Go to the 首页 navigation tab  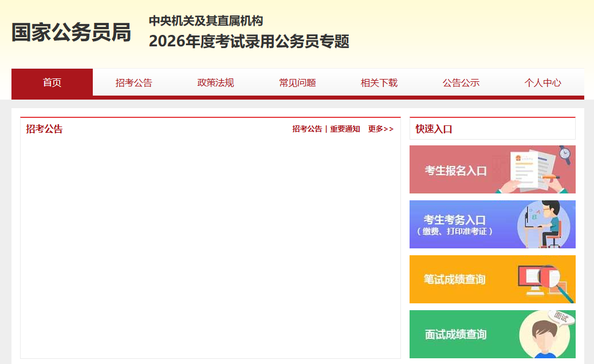coord(52,82)
